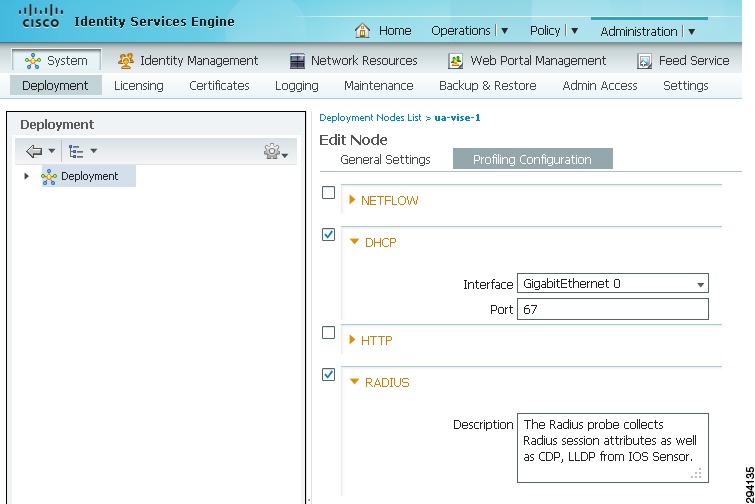
Task: Select the Feed Service tab
Action: click(x=683, y=61)
